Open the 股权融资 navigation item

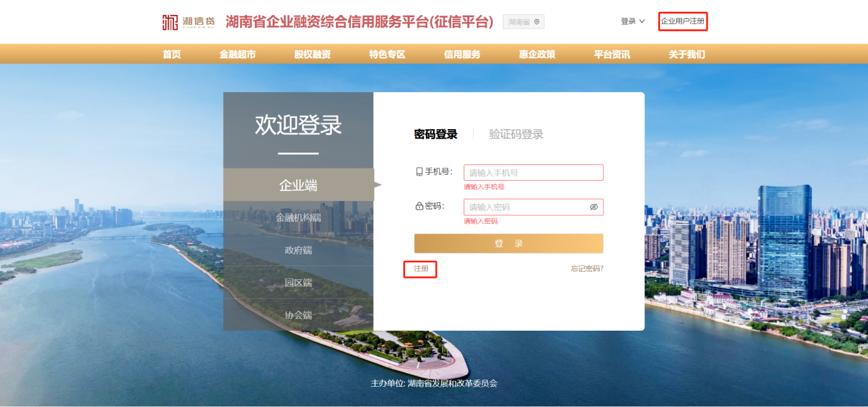tap(312, 54)
